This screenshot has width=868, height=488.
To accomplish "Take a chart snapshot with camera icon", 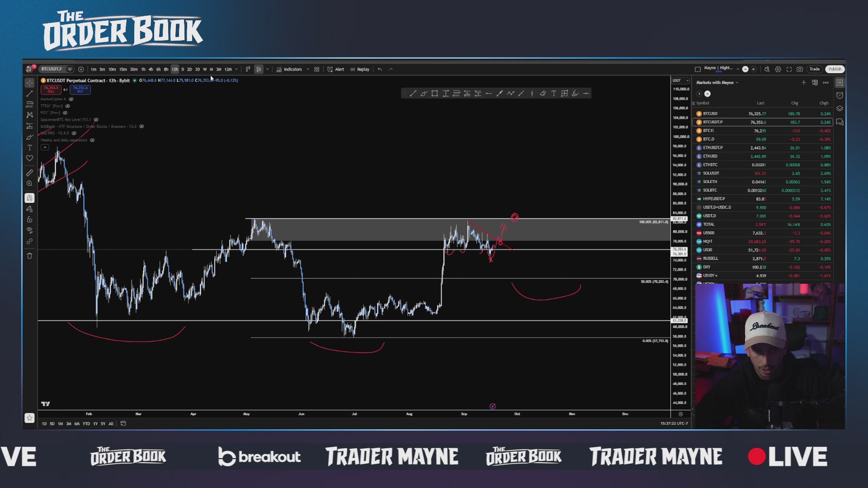I will point(800,69).
